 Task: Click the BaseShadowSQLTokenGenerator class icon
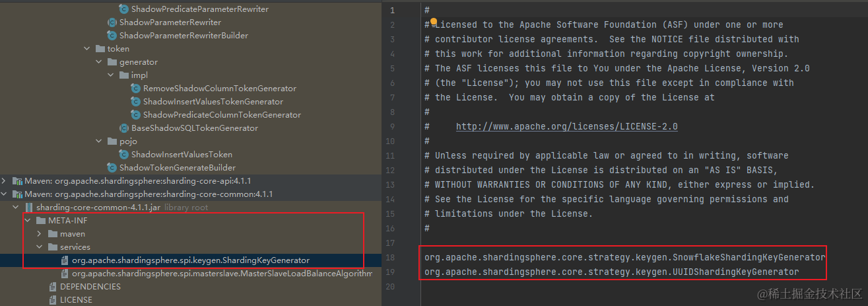tap(124, 128)
